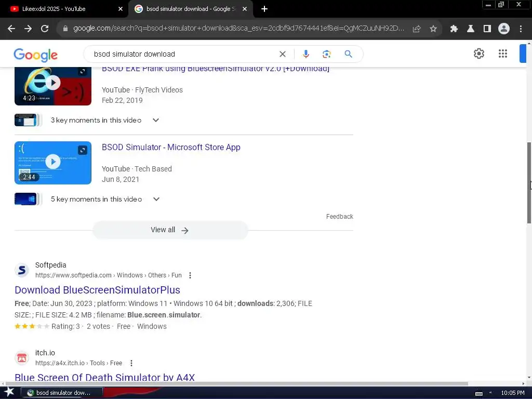Send Feedback on video results

(340, 217)
